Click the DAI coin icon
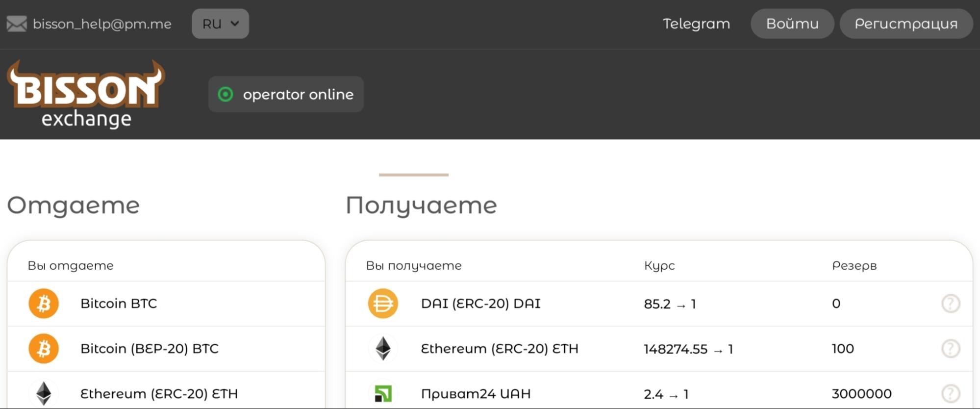980x409 pixels. [383, 304]
